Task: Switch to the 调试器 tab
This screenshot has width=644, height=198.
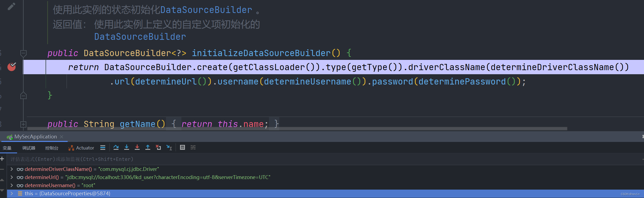Action: [x=29, y=148]
